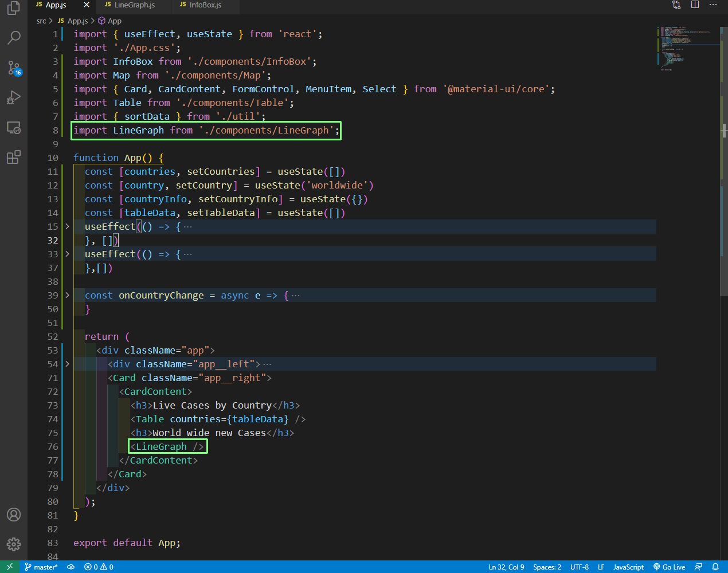Click 'Live Cases by Country' heading text
Image resolution: width=728 pixels, height=573 pixels.
[x=212, y=405]
